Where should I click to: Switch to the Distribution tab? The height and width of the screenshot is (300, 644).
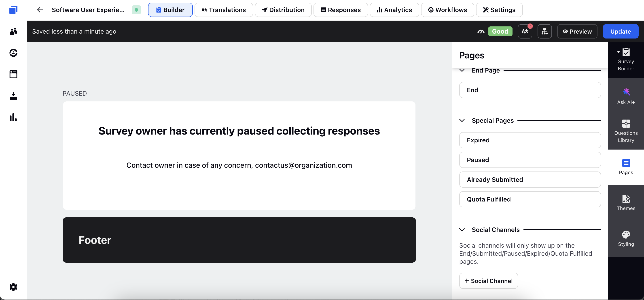click(x=283, y=10)
